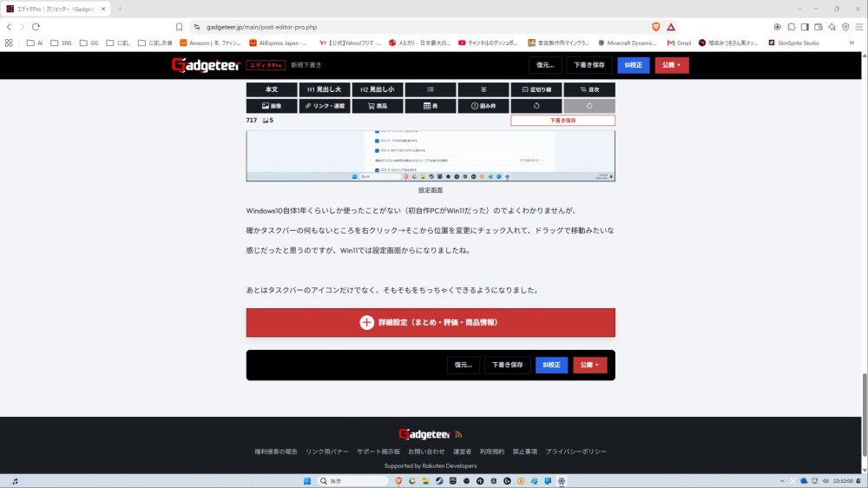Open the お問い合わせ footer link
The width and height of the screenshot is (868, 488).
tap(426, 452)
